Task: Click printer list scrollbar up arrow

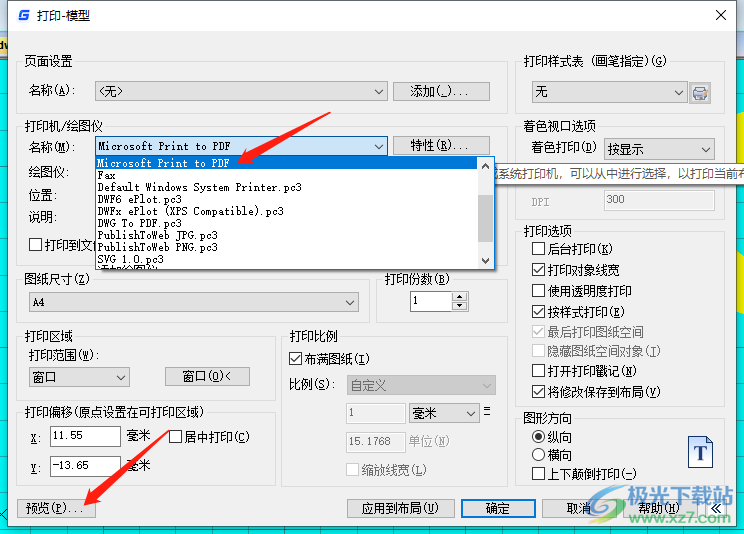Action: (x=485, y=166)
